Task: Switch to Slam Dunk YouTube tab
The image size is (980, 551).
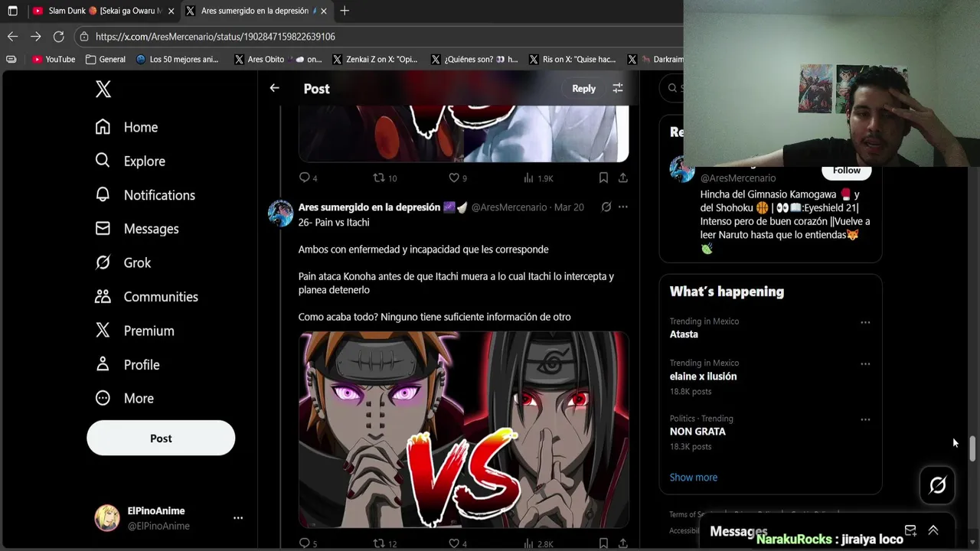Action: [x=103, y=11]
